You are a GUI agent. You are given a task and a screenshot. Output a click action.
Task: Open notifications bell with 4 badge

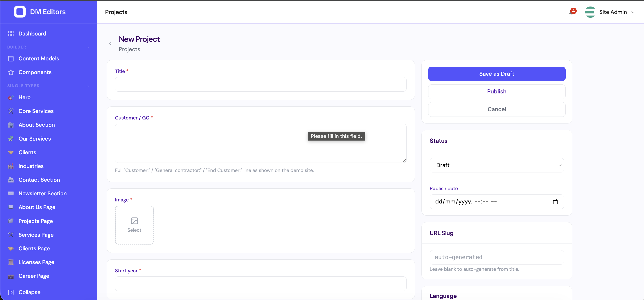click(x=572, y=12)
